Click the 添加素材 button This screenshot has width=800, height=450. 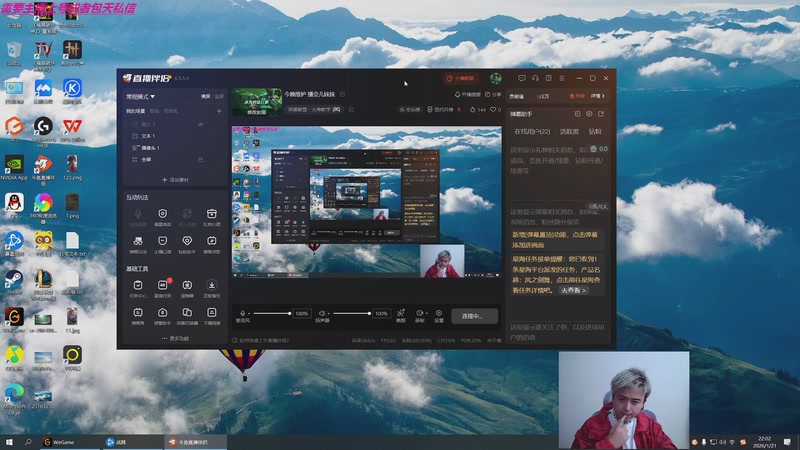click(175, 180)
